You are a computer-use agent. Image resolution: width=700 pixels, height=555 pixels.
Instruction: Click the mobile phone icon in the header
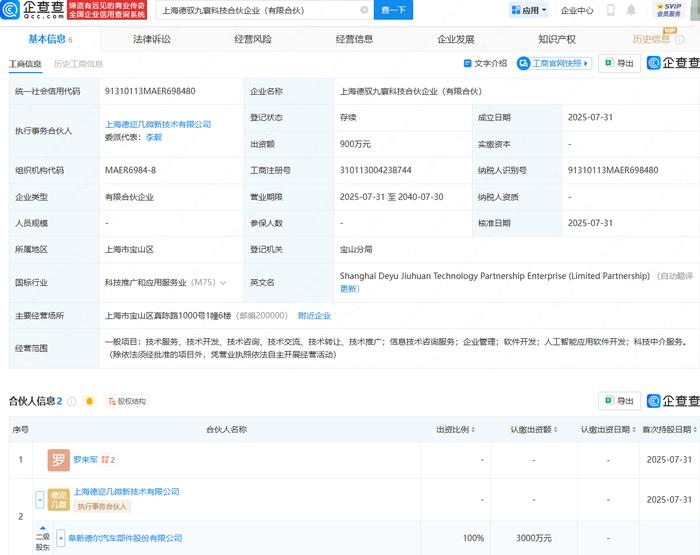click(611, 10)
